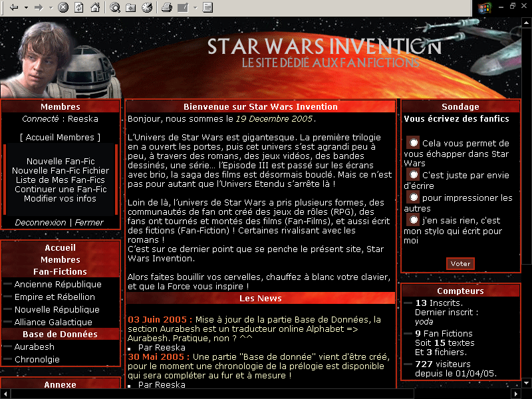Click the Edit page toolbar icon

tap(183, 7)
